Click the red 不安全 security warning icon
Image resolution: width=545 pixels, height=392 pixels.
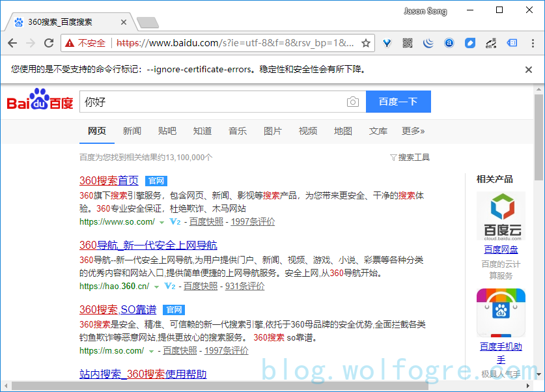click(x=70, y=43)
